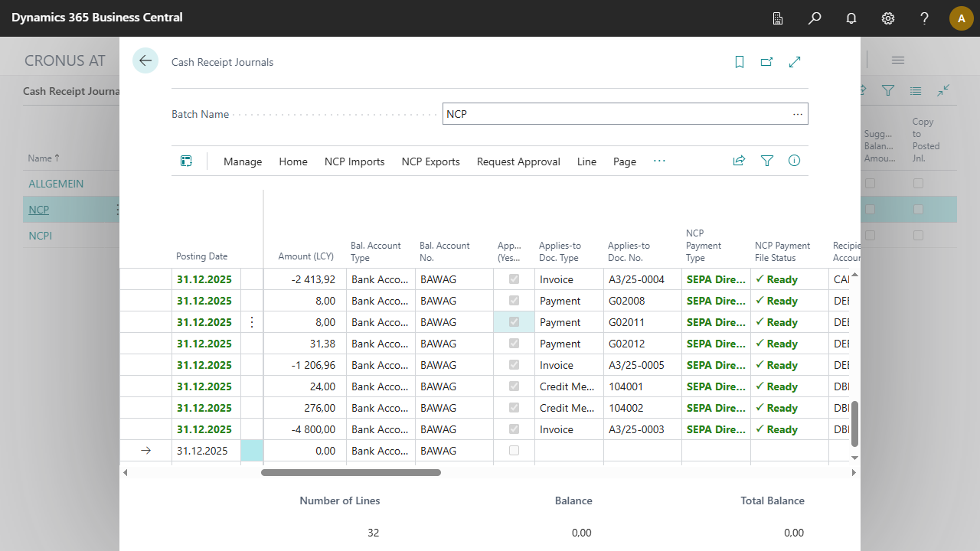
Task: Click Dynamics 365 Business Central title
Action: [97, 18]
